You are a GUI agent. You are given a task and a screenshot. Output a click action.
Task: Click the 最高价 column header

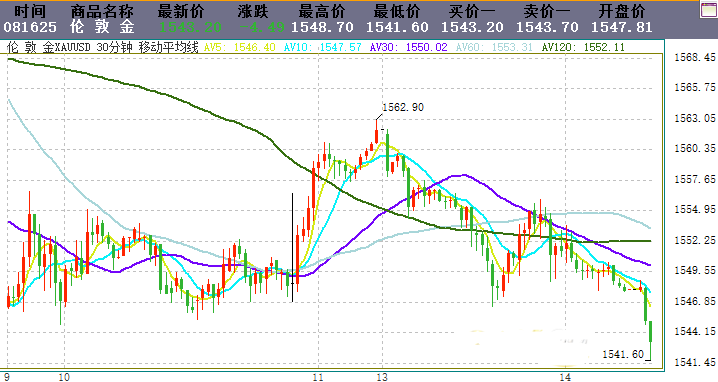click(322, 11)
